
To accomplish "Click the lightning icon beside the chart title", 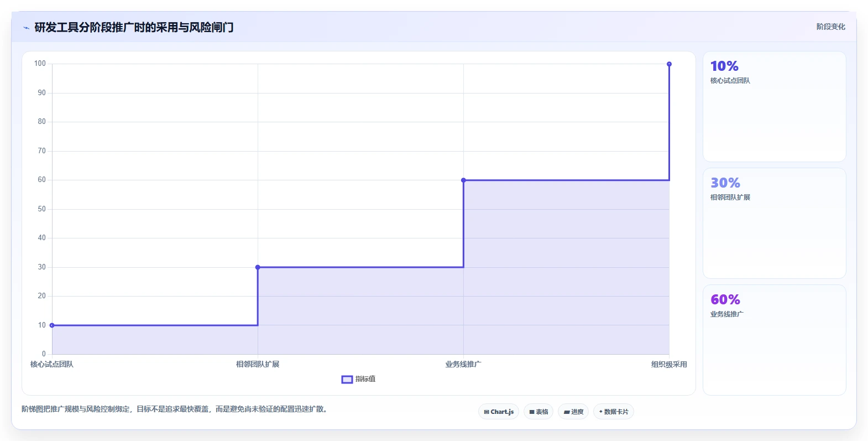I will [26, 28].
